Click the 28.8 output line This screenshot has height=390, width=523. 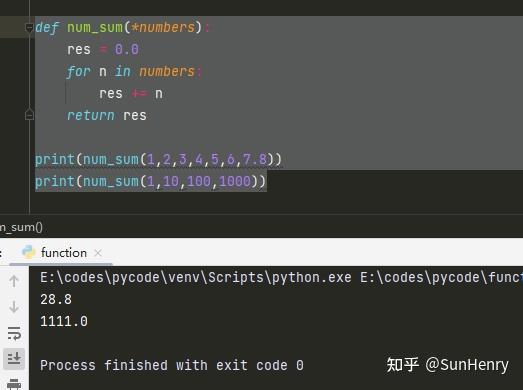click(56, 299)
